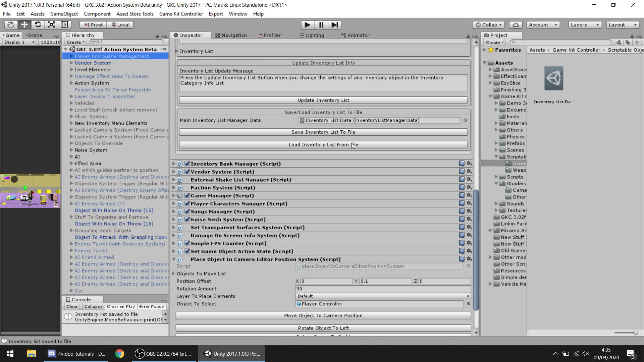Disable the Inventory Bank Manager script checkbox
The width and height of the screenshot is (644, 362).
[187, 164]
